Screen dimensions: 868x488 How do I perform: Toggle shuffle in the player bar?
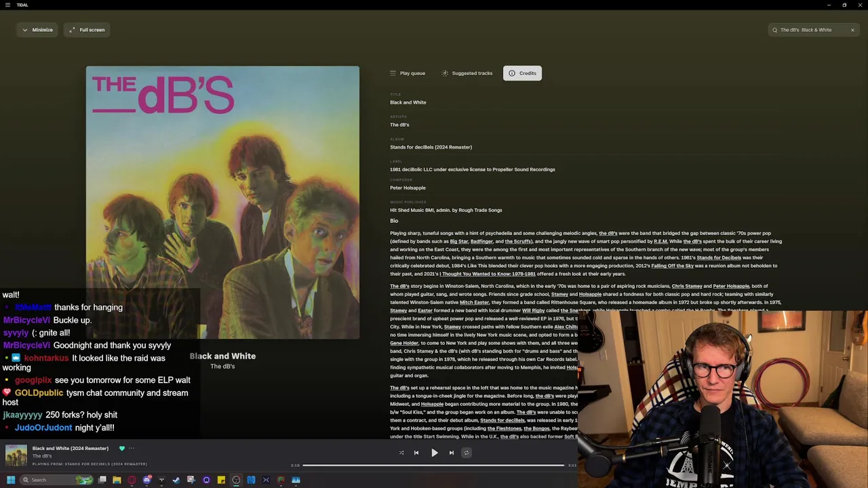click(x=401, y=453)
